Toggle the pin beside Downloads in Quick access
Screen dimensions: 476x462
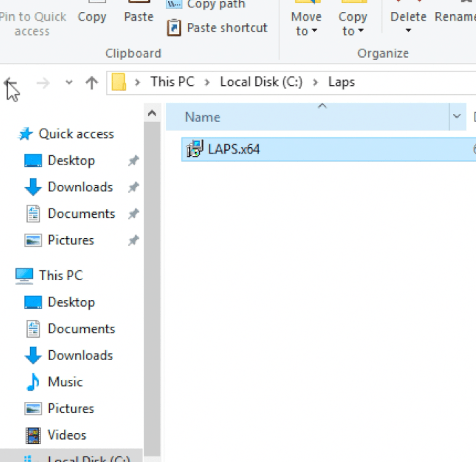pos(133,187)
